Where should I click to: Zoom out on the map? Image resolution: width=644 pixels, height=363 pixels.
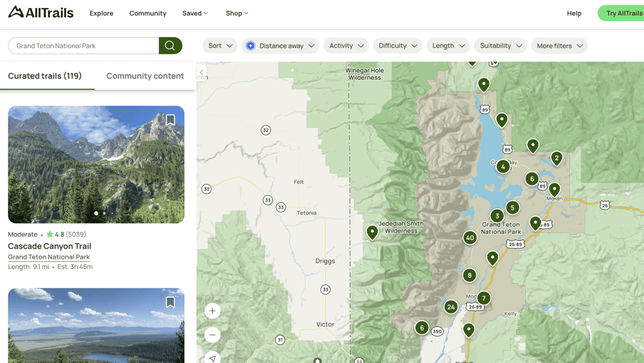[212, 335]
